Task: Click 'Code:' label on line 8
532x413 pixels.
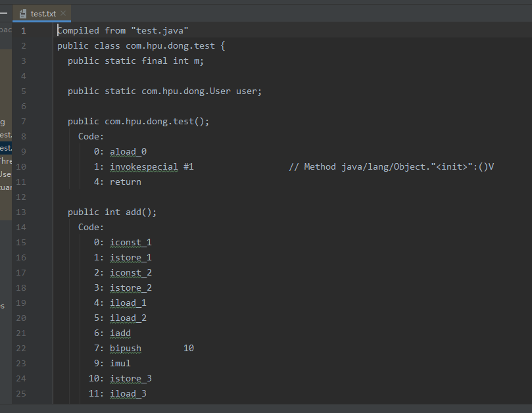Action: [x=91, y=136]
